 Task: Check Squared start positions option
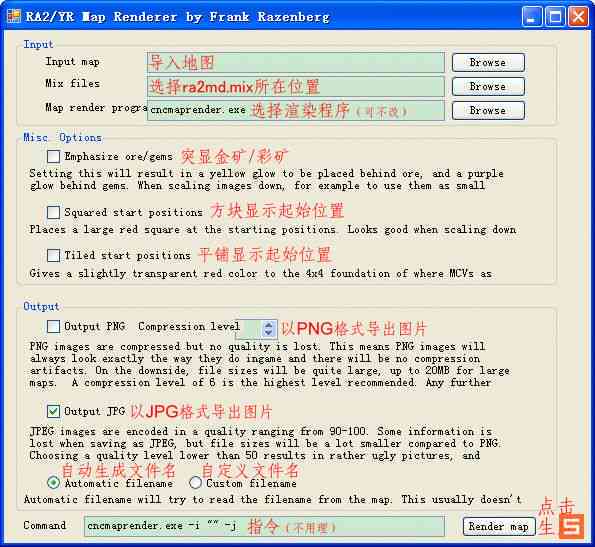[x=53, y=212]
